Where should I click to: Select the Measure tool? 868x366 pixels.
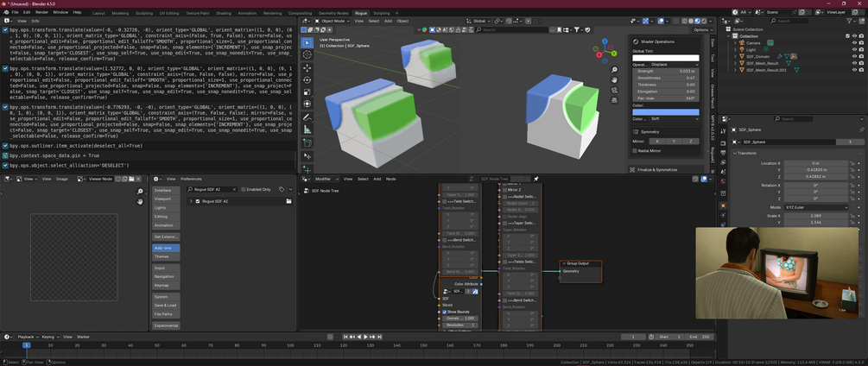coord(307,129)
